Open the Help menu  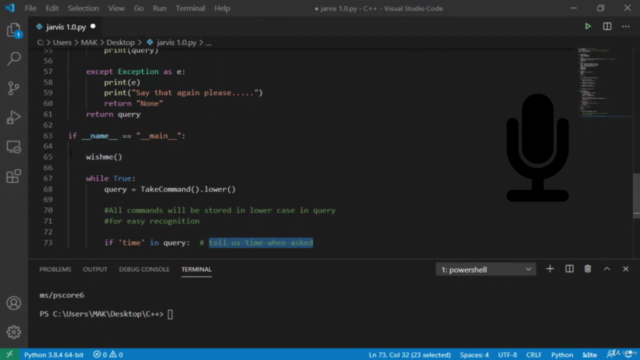(x=222, y=8)
